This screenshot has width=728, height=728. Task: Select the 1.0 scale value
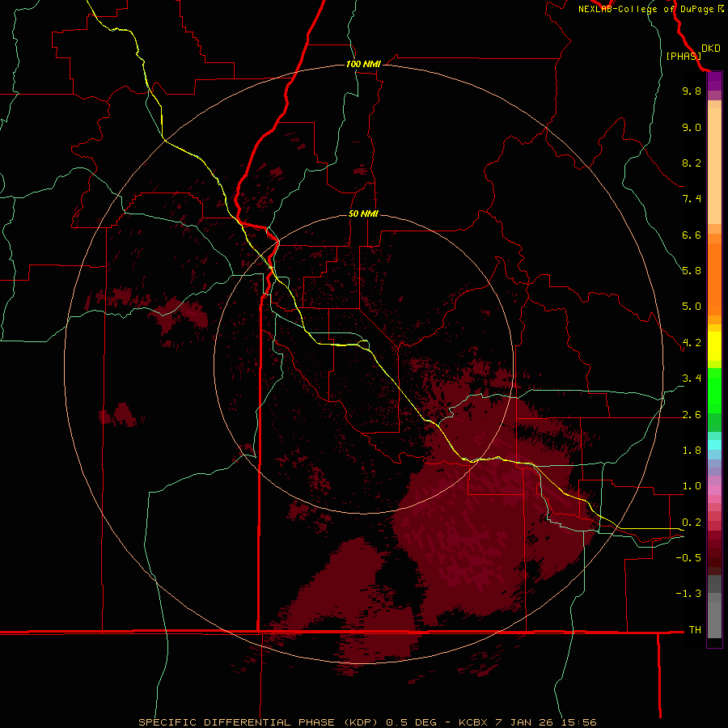[x=692, y=486]
